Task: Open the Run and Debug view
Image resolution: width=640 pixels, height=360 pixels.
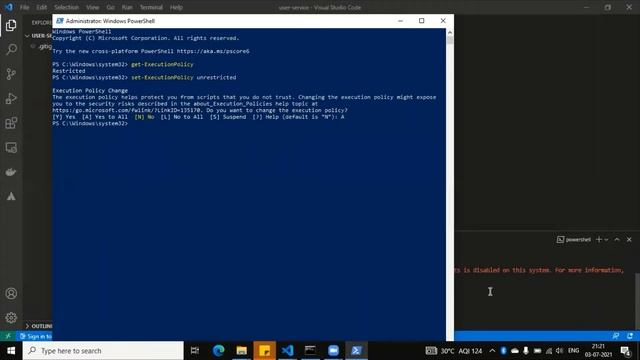Action: click(11, 98)
